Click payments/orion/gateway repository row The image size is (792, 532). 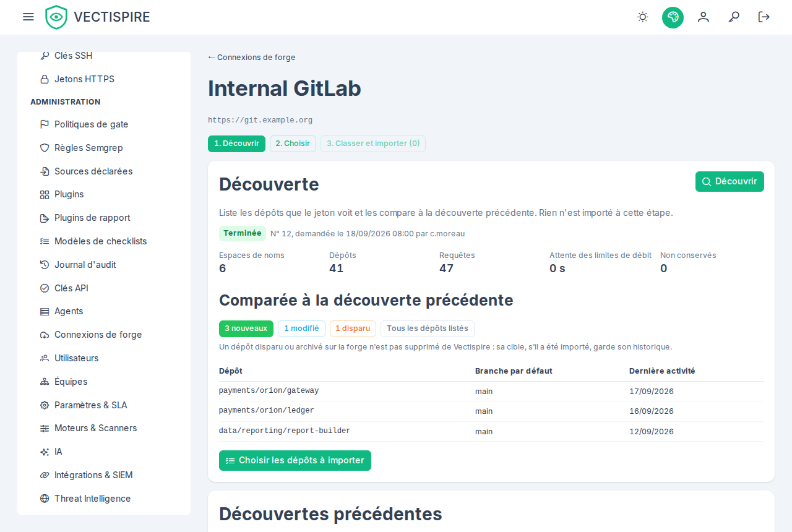(x=491, y=391)
